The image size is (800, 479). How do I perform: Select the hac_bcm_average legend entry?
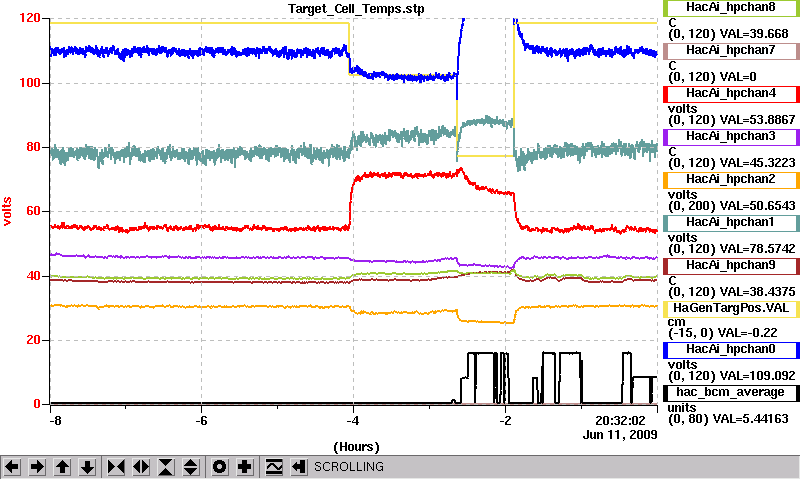[x=731, y=393]
